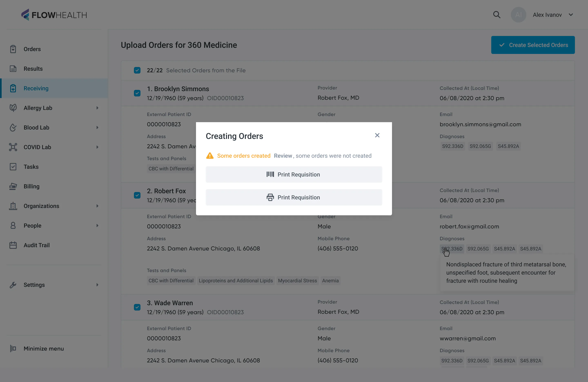Click the Allergy Lab icon
The height and width of the screenshot is (382, 588).
(13, 108)
